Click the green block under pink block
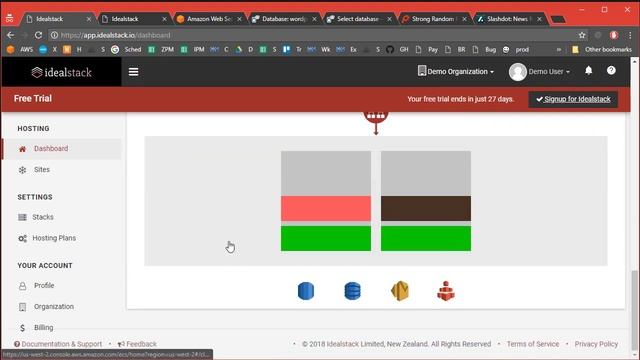The width and height of the screenshot is (640, 360). [326, 238]
